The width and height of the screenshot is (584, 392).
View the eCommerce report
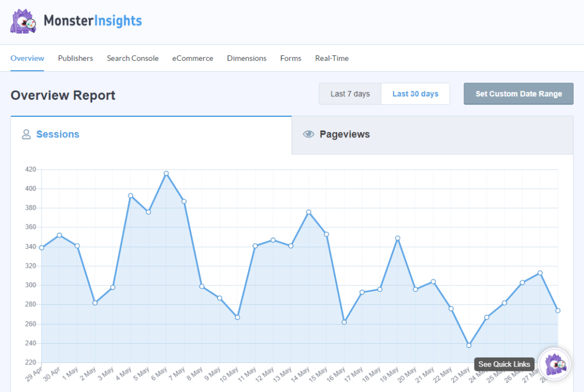click(x=192, y=58)
